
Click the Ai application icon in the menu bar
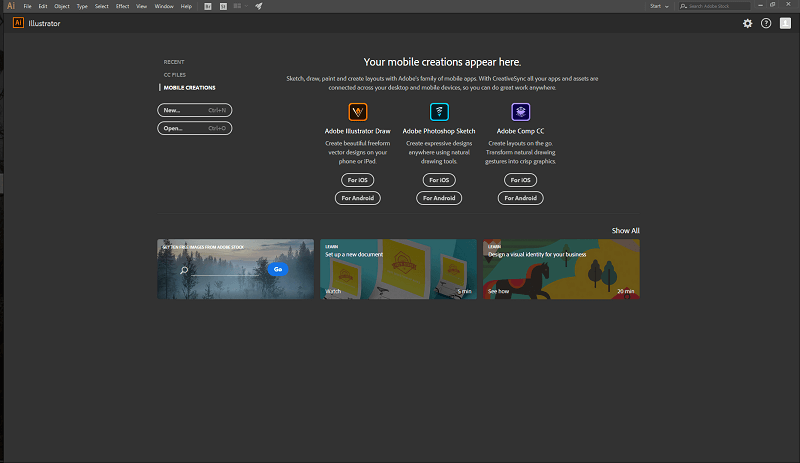pos(11,6)
